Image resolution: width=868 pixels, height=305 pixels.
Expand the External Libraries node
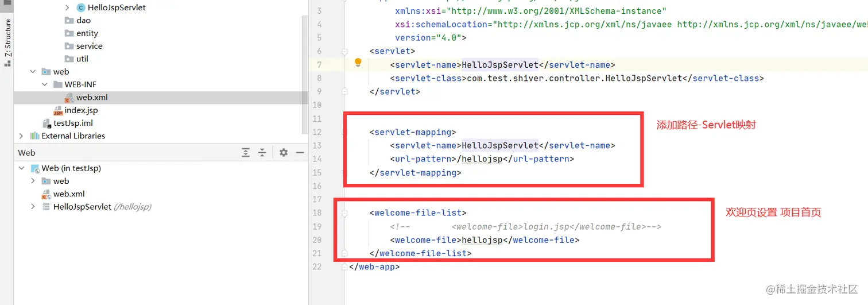pos(21,136)
